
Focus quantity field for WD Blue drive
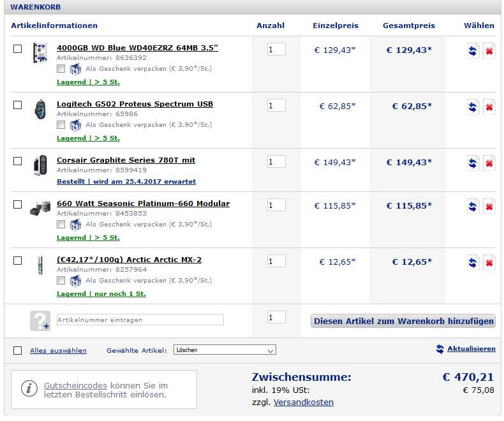[276, 49]
